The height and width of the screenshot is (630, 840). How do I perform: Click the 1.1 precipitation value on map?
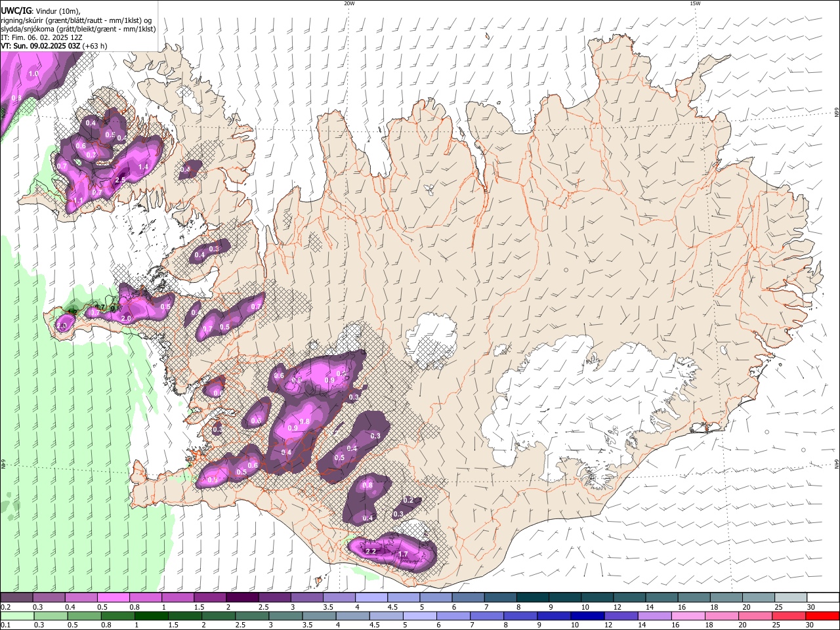(x=77, y=200)
